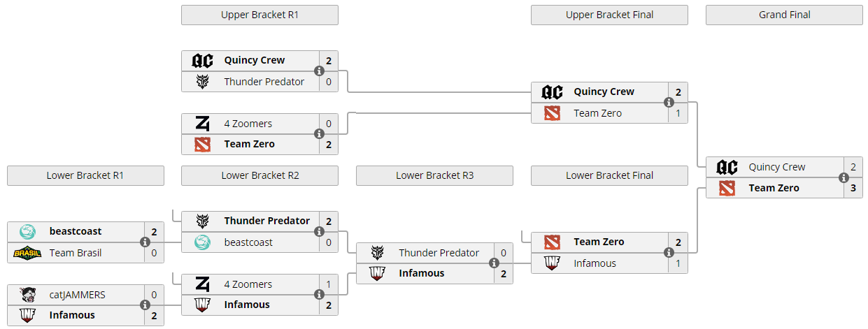Open the Grand Final match info icon
The height and width of the screenshot is (329, 868).
click(x=844, y=177)
